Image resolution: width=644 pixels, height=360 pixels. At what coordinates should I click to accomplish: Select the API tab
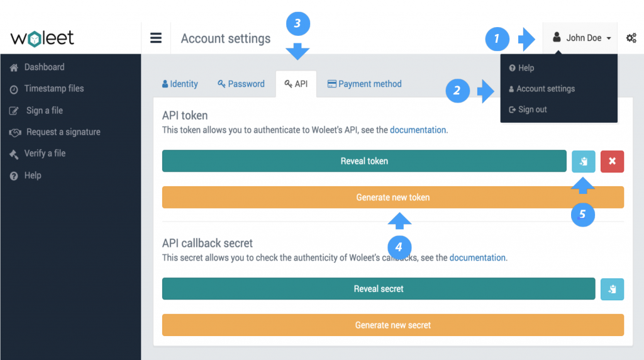296,84
